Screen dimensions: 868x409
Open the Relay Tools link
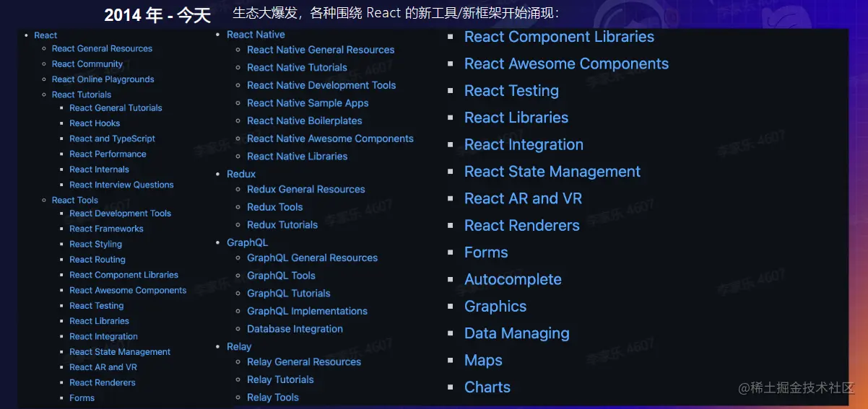pos(272,397)
